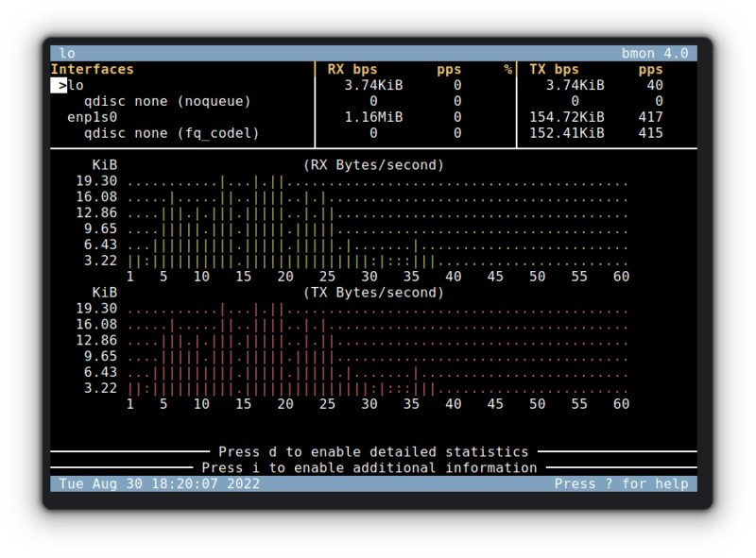Screen dimensions: 756x558
Task: Click the Interfaces column header
Action: tap(92, 69)
